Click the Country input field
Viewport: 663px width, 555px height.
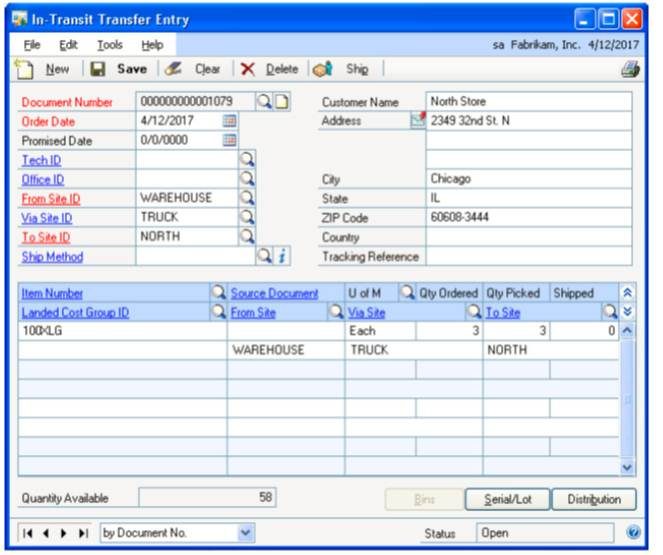(x=529, y=237)
